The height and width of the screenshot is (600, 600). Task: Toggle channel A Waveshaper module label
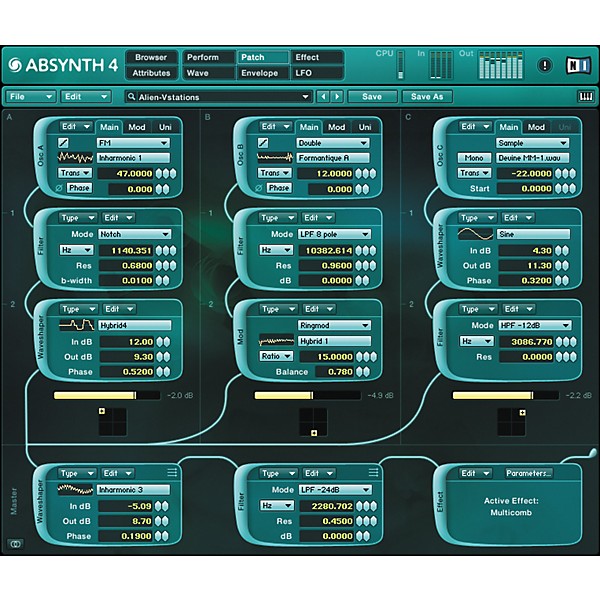pos(41,337)
